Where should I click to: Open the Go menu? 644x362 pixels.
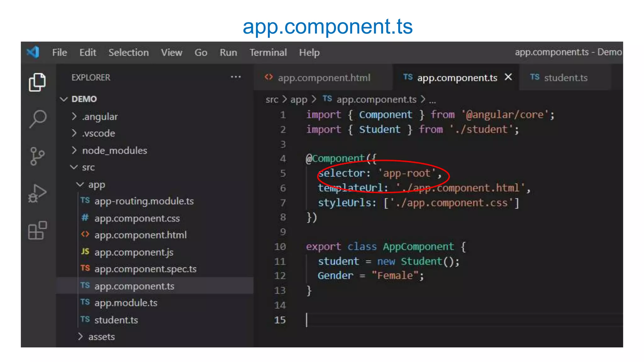(x=201, y=52)
